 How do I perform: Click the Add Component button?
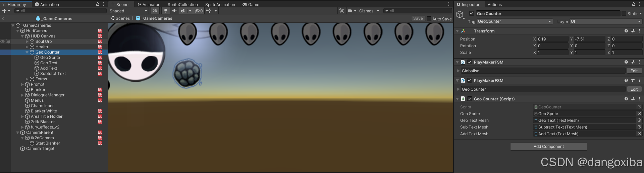pos(549,147)
